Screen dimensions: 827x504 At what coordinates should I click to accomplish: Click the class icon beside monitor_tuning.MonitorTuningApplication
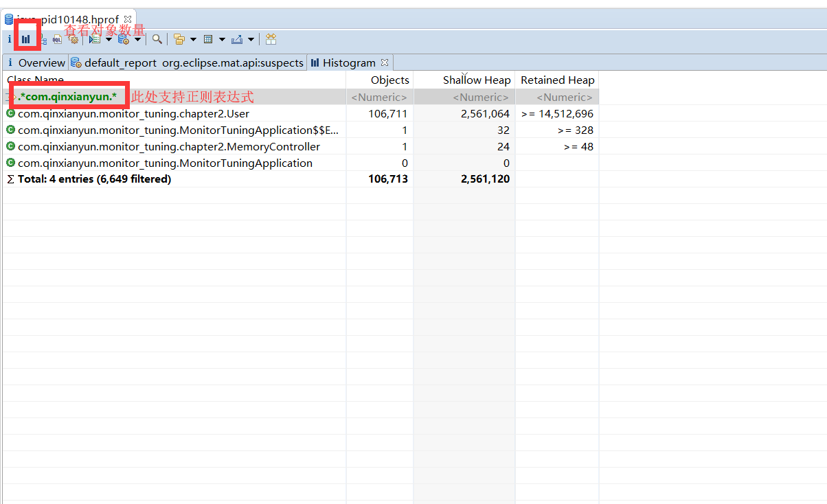(x=10, y=163)
